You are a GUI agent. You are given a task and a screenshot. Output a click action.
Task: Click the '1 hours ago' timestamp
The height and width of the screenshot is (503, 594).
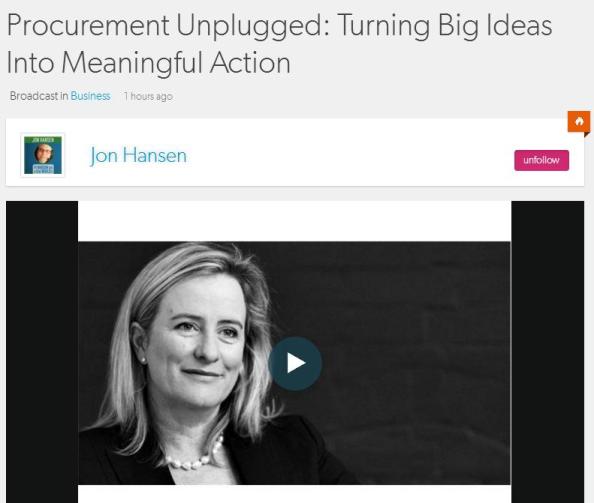tap(148, 97)
